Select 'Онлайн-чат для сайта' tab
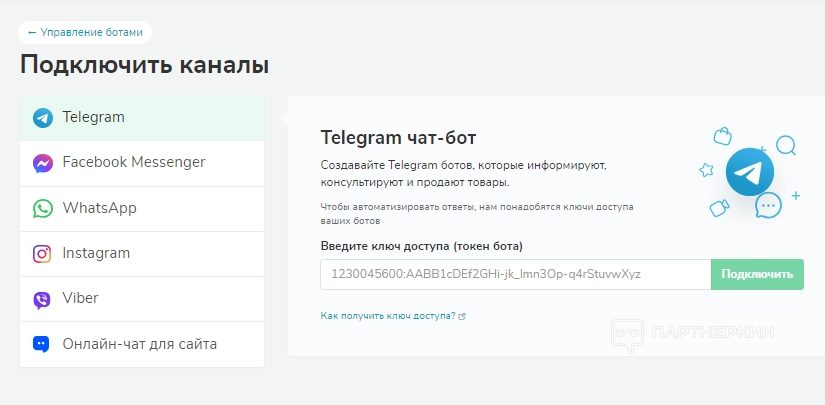825x405 pixels. (x=142, y=345)
